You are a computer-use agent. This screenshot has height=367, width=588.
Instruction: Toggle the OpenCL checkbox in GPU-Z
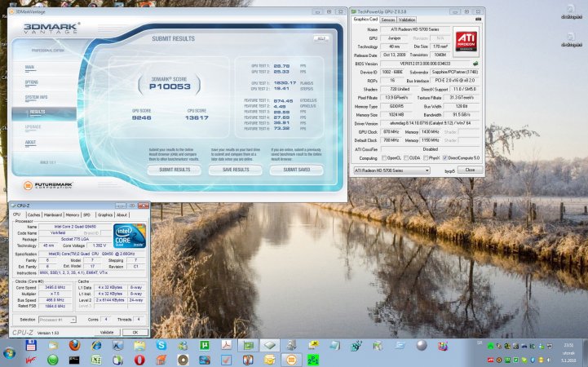point(384,158)
